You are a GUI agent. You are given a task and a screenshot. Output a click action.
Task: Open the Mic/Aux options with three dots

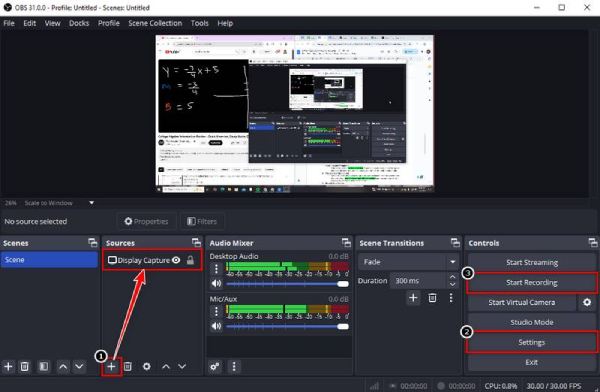[216, 312]
